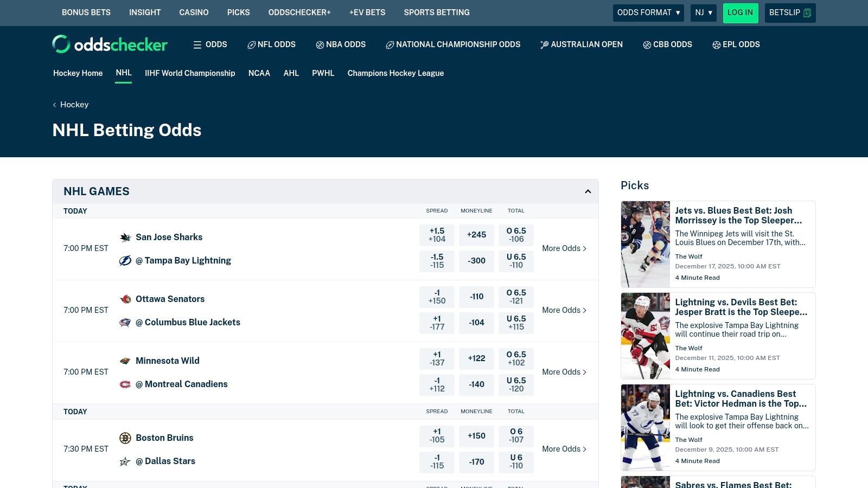Click the EPL Odds soccer ball icon
868x488 pixels.
pos(716,44)
